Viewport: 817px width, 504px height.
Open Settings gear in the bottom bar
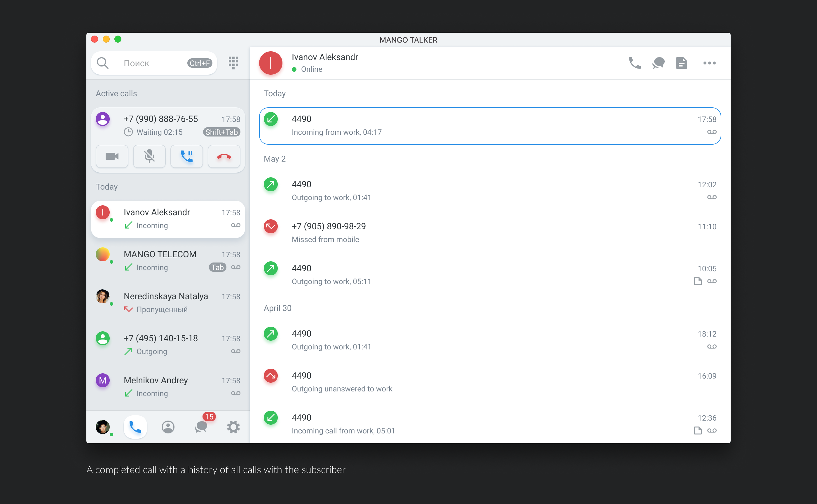pyautogui.click(x=233, y=427)
